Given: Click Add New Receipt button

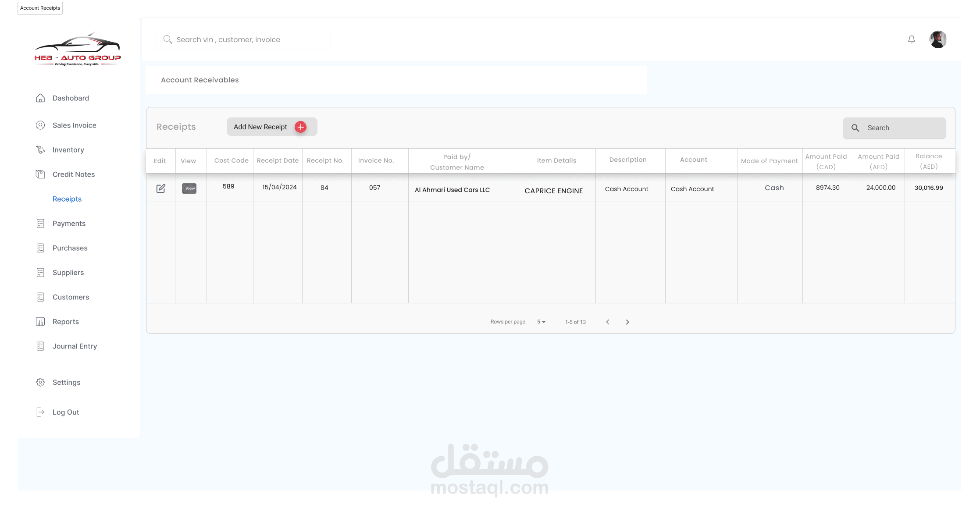Looking at the screenshot, I should coord(260,127).
